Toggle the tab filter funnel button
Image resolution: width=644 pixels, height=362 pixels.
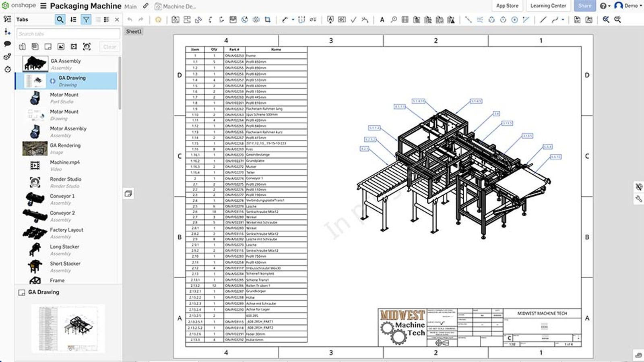pyautogui.click(x=86, y=19)
